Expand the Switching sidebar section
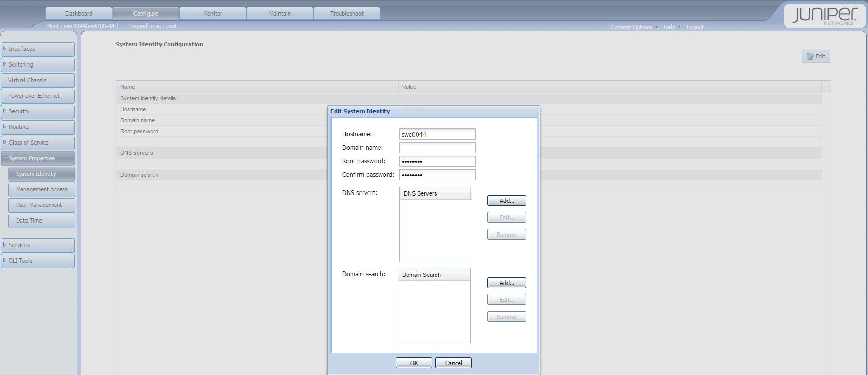Screen dimensions: 868x375 37,64
